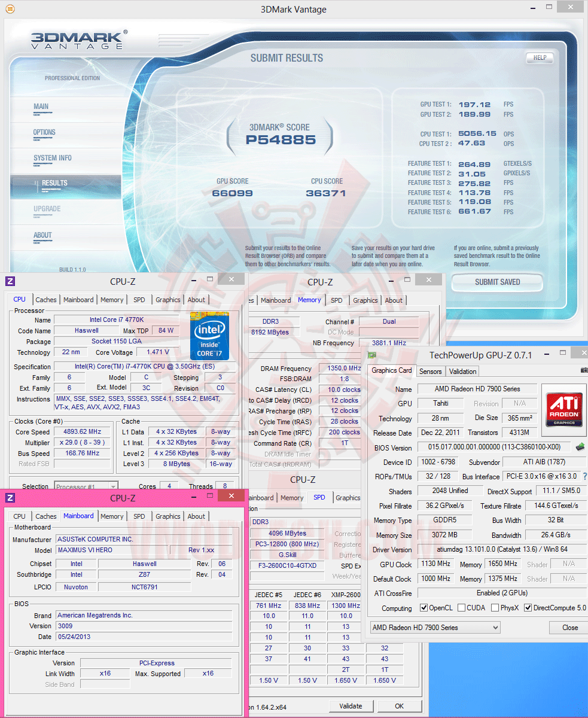Open the About tab in the CPU-Z CPU window
The width and height of the screenshot is (588, 718).
click(196, 300)
